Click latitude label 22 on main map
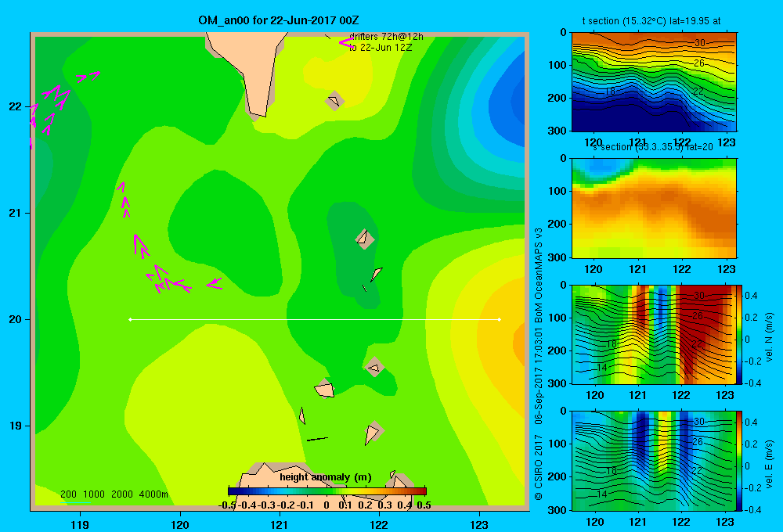Screen dimensions: 783x532 click(x=16, y=107)
